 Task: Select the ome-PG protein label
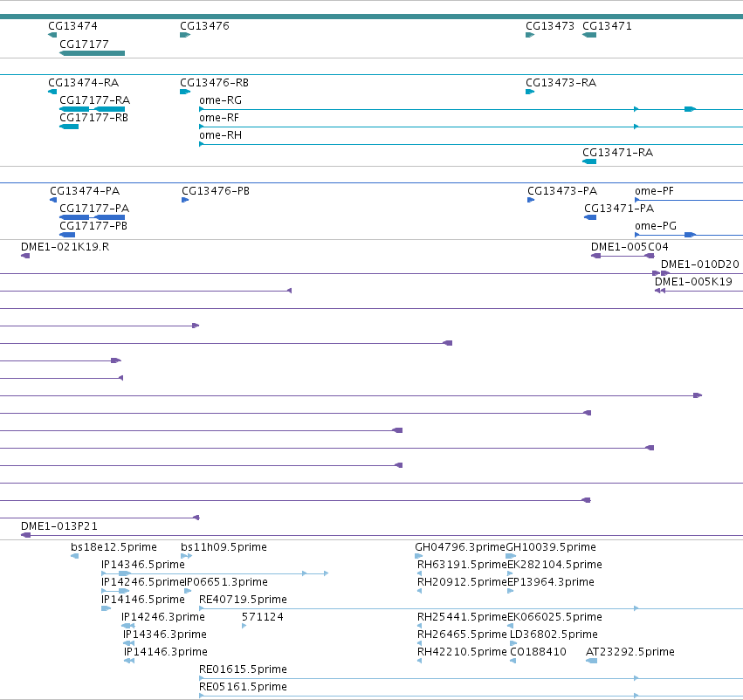656,226
